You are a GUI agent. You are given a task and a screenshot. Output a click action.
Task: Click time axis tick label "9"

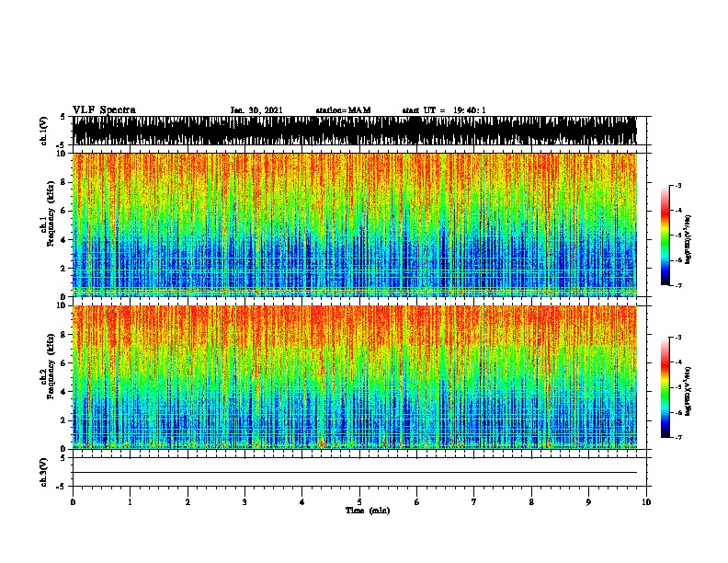click(x=588, y=502)
